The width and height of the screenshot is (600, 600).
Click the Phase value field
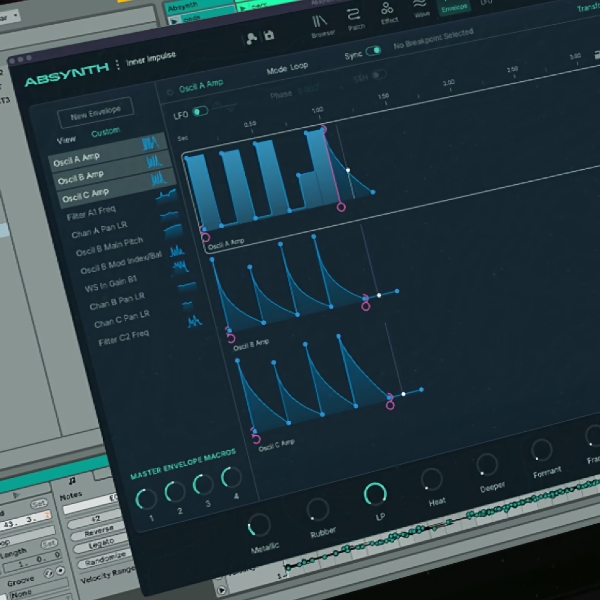308,90
